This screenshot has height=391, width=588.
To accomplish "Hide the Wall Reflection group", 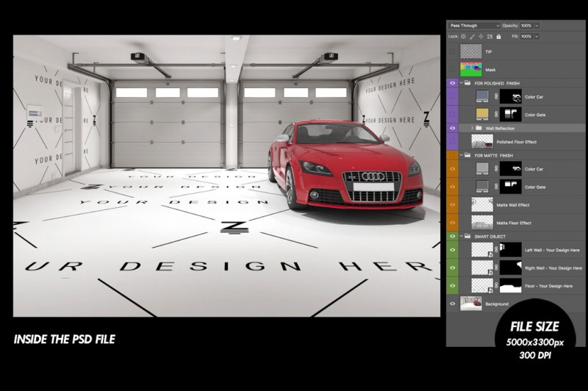I will [453, 128].
